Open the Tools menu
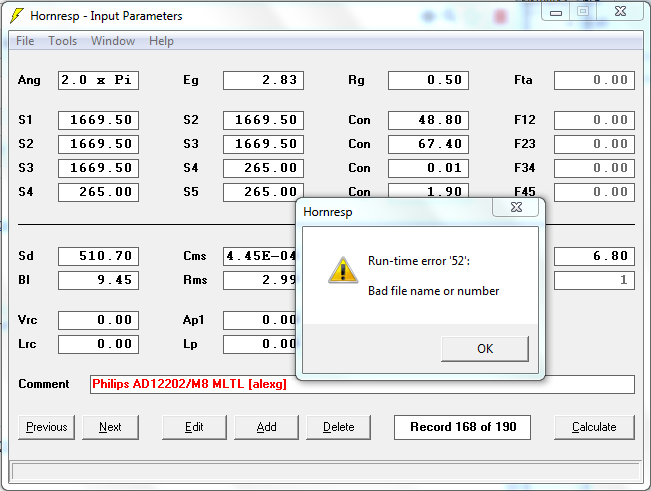The width and height of the screenshot is (651, 491). 62,41
